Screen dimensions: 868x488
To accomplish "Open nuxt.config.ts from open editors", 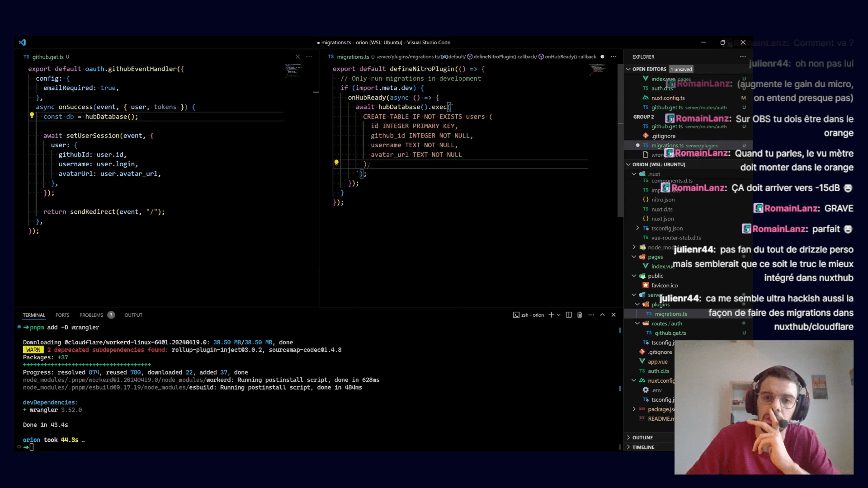I will coord(668,98).
